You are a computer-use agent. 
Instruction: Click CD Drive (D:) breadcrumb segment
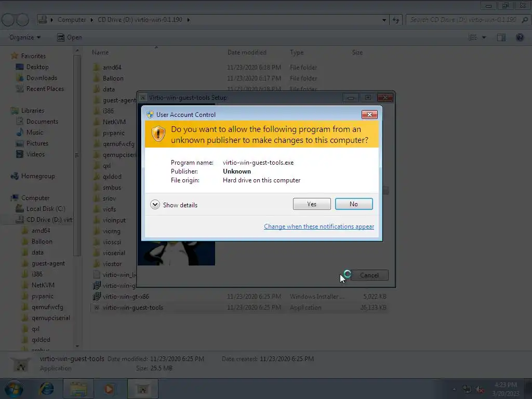140,20
